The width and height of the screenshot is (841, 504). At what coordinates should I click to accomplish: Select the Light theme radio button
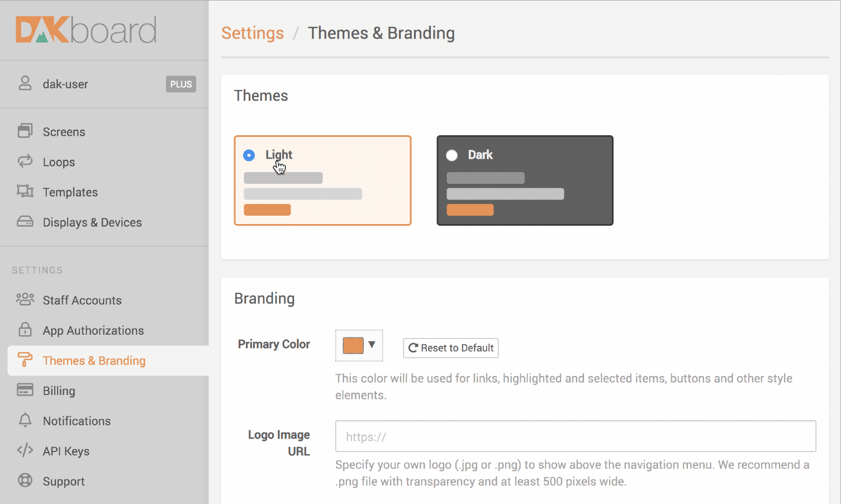(249, 155)
